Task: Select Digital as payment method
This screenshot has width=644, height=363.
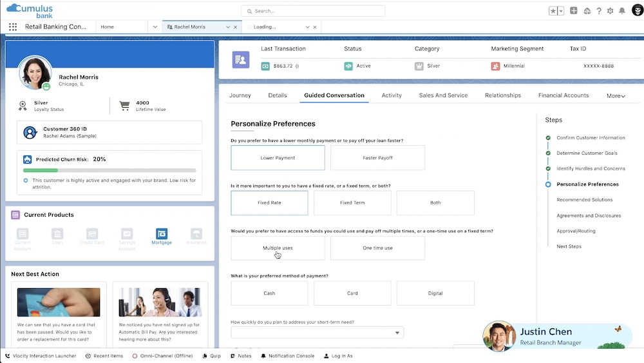Action: (x=435, y=293)
